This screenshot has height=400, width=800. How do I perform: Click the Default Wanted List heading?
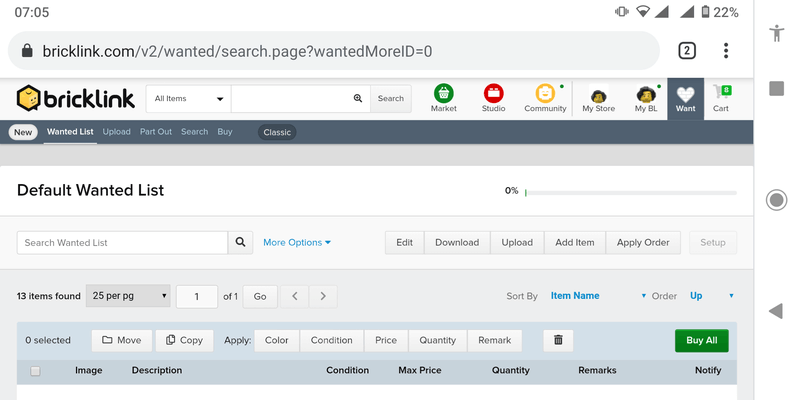[90, 190]
